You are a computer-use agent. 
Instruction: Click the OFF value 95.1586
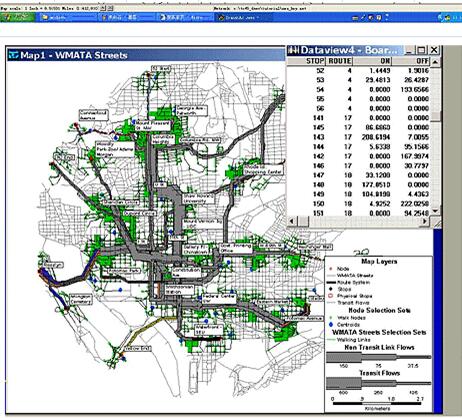[415, 147]
